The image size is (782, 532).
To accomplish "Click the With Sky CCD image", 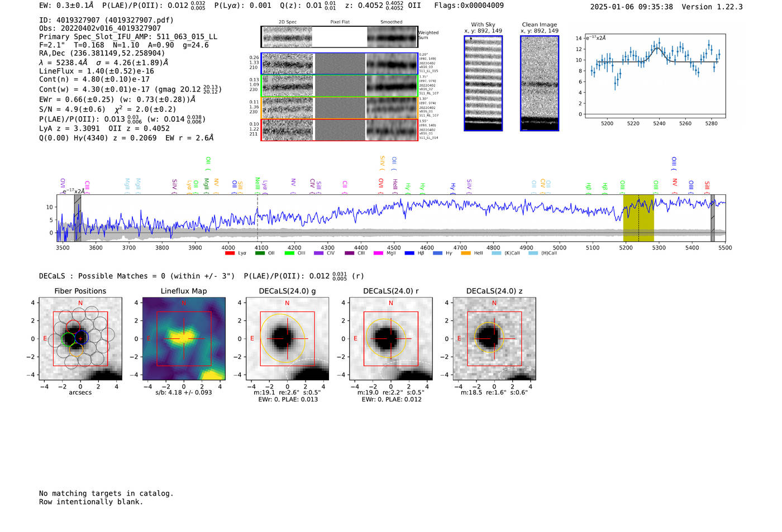I will point(483,83).
